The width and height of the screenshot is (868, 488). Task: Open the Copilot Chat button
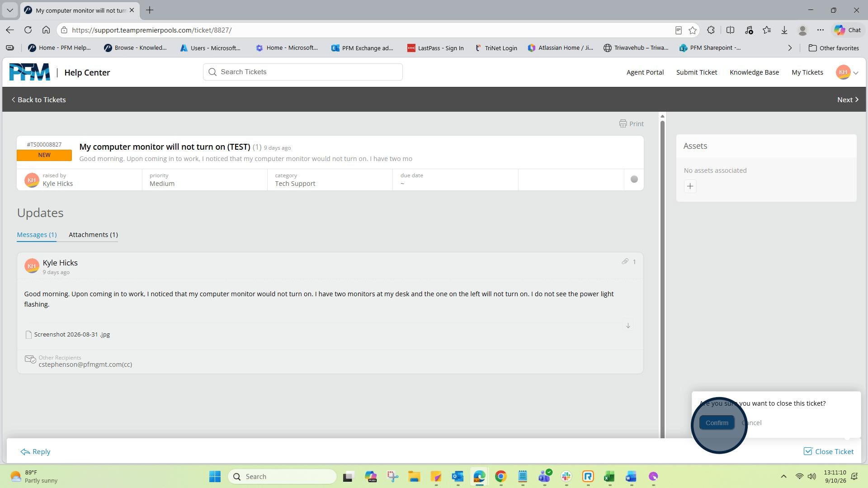pos(848,30)
